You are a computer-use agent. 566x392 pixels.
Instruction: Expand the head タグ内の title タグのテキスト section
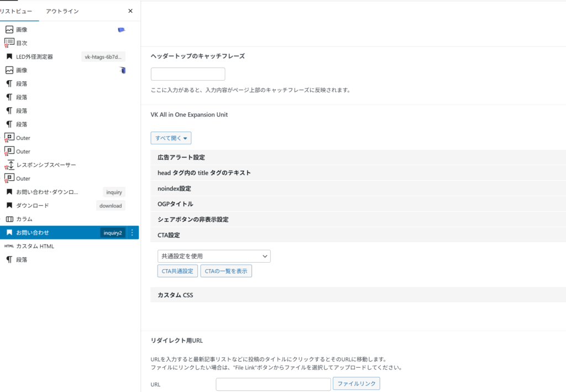358,173
